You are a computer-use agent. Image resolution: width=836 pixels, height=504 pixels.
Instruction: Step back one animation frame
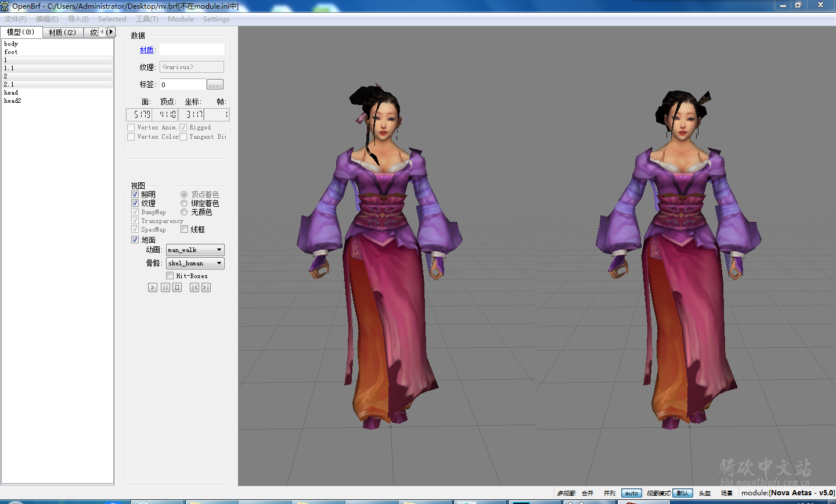point(194,287)
